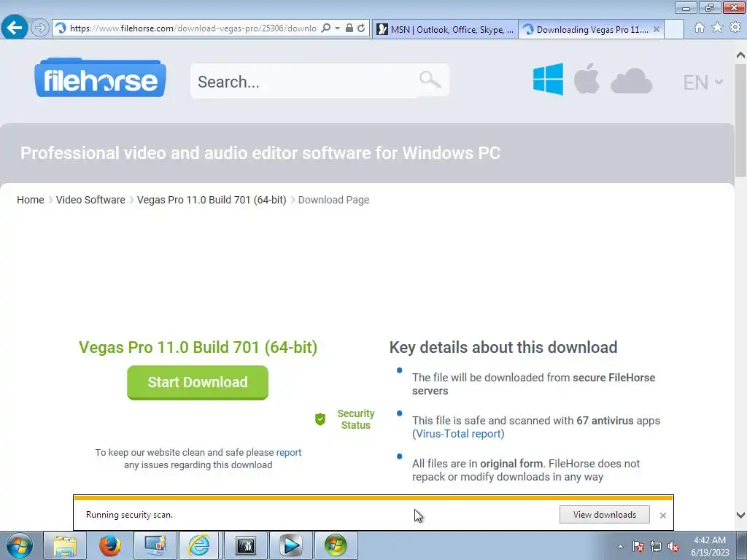Screen dimensions: 747x560
Task: Open the address bar autocomplete dropdown arrow
Action: [x=337, y=28]
